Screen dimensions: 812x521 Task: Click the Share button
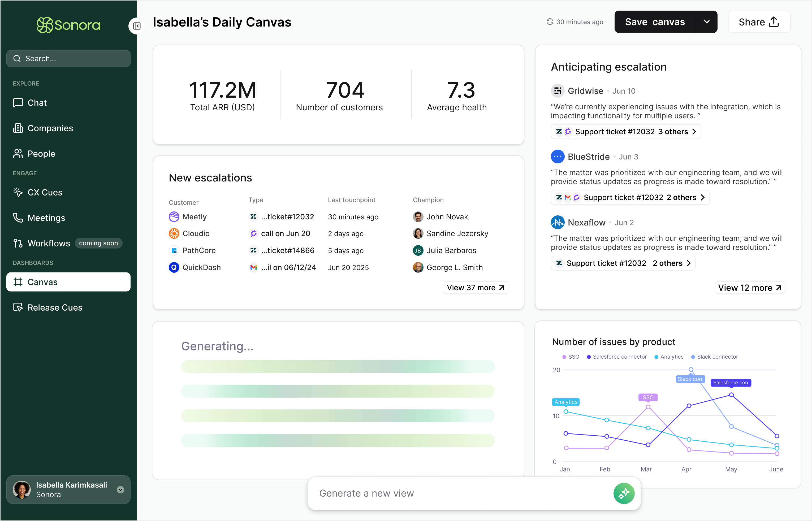click(759, 22)
